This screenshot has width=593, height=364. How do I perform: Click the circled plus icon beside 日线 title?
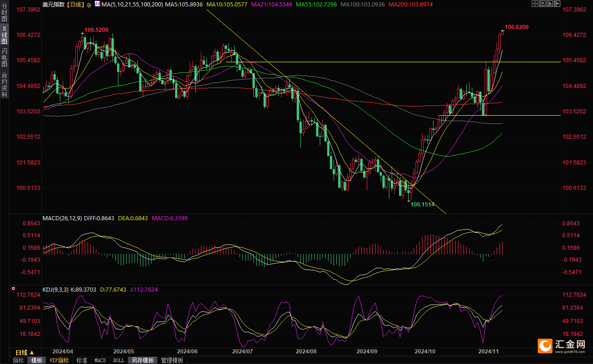pyautogui.click(x=88, y=4)
